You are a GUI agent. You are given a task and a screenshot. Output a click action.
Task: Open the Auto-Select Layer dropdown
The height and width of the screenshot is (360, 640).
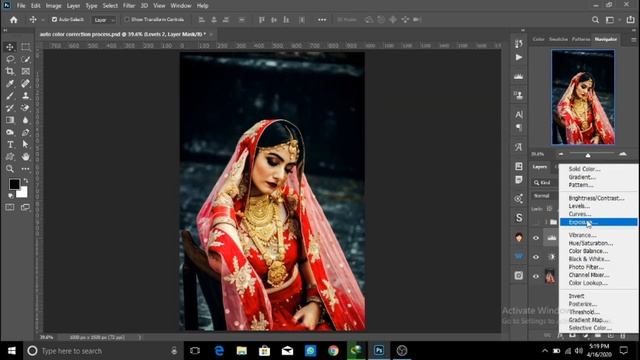click(x=104, y=20)
